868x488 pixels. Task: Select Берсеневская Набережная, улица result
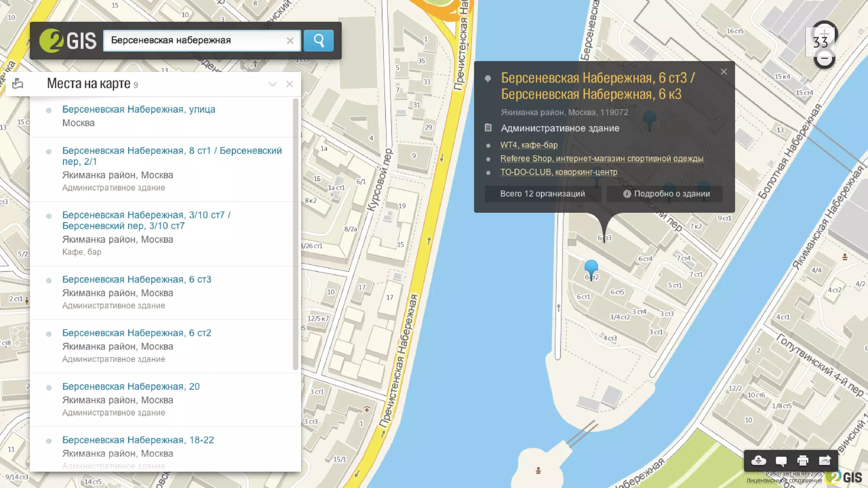click(139, 109)
